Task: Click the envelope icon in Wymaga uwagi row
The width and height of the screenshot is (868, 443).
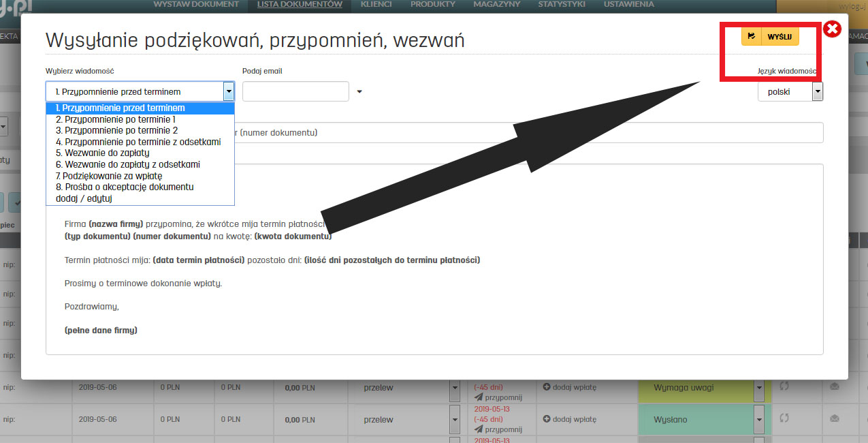Action: [x=835, y=386]
